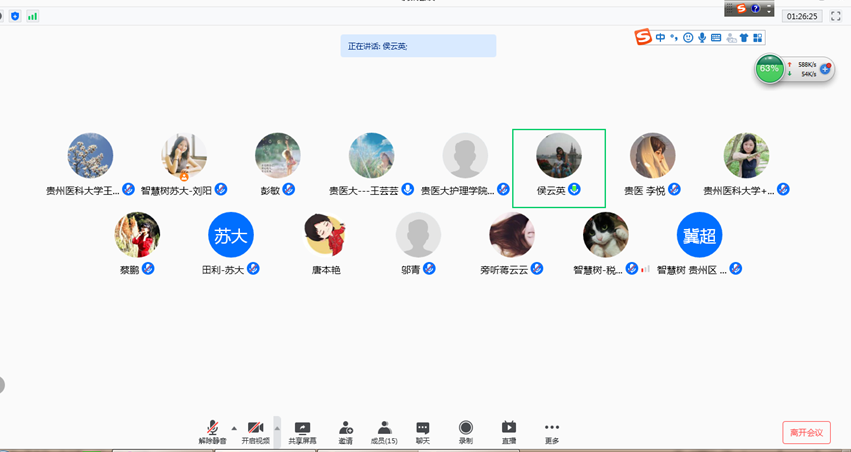Start recording with the 录制 icon
Viewport: 851px width, 452px height.
coord(465,432)
